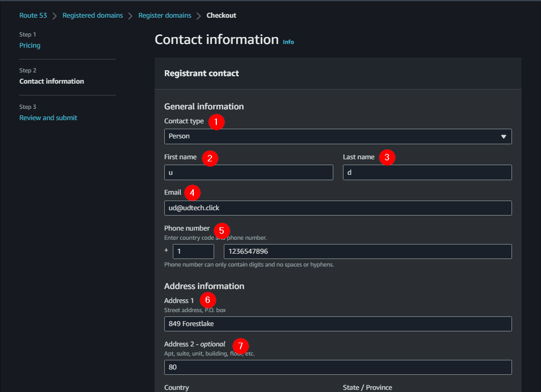Click into the First name field

(248, 172)
